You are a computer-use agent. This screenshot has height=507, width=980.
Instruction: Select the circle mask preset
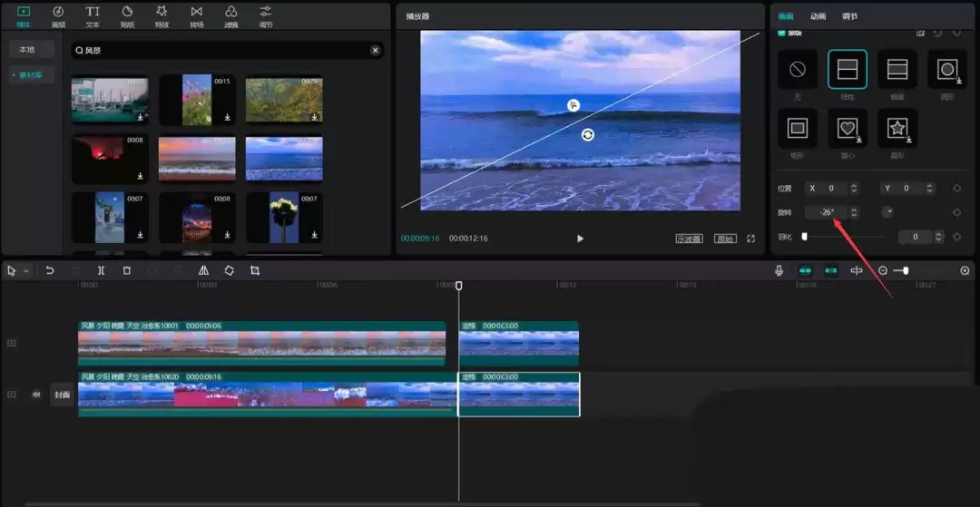tap(946, 69)
